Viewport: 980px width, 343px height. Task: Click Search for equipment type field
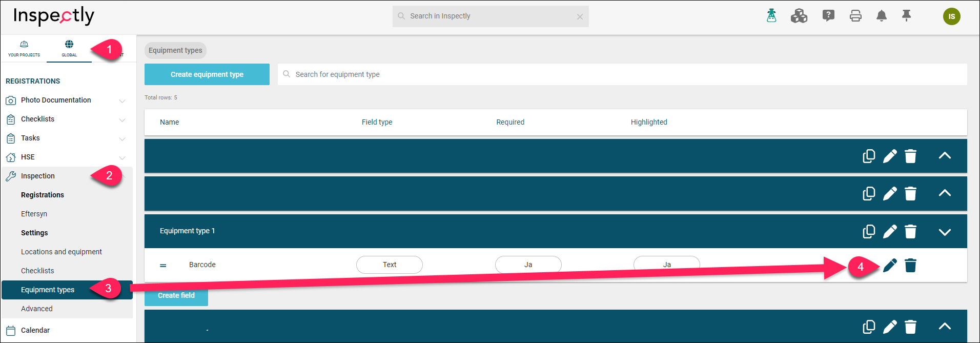[622, 74]
